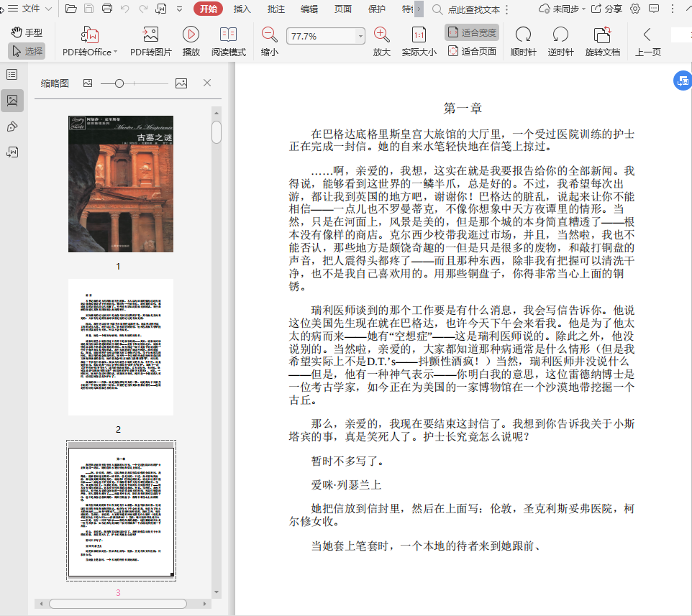Switch to the 页面 tab
The image size is (692, 616).
(343, 9)
